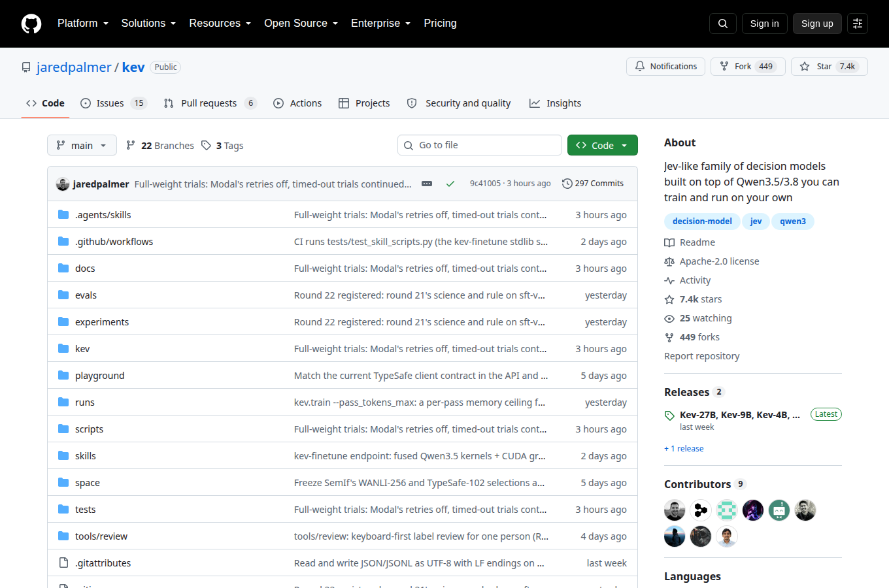Click the Notifications bell button
This screenshot has width=889, height=588.
click(665, 67)
